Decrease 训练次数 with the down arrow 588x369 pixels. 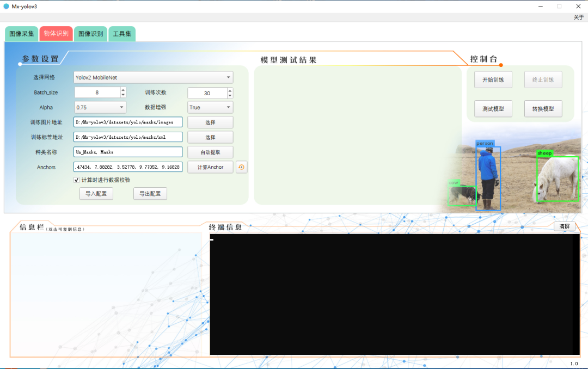[230, 96]
